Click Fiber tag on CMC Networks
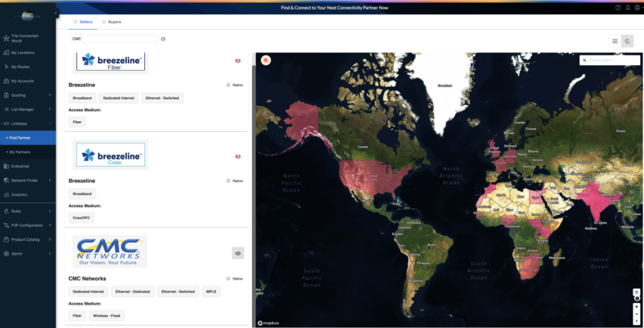Image resolution: width=644 pixels, height=328 pixels. (77, 316)
